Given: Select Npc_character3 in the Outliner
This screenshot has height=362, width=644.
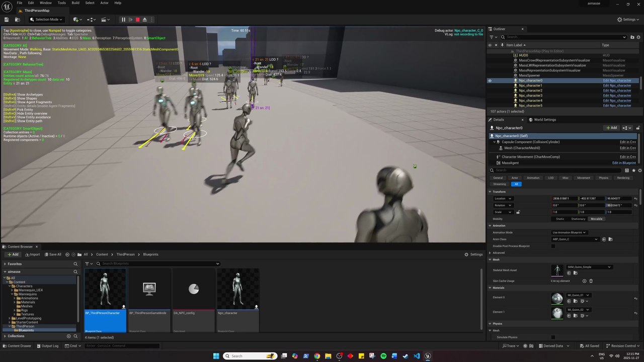Looking at the screenshot, I should pyautogui.click(x=530, y=96).
